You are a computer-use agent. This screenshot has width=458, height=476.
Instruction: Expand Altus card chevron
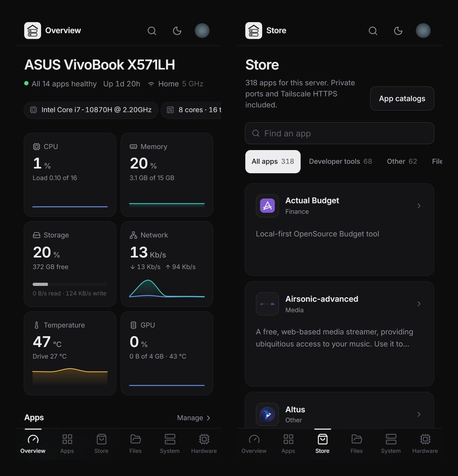pyautogui.click(x=419, y=414)
